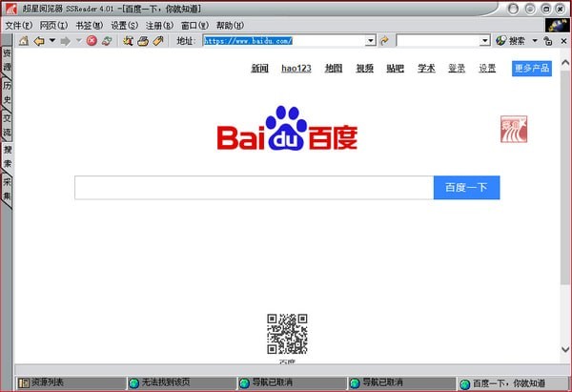Click the Home icon in the toolbar
572x392 pixels.
coord(24,41)
